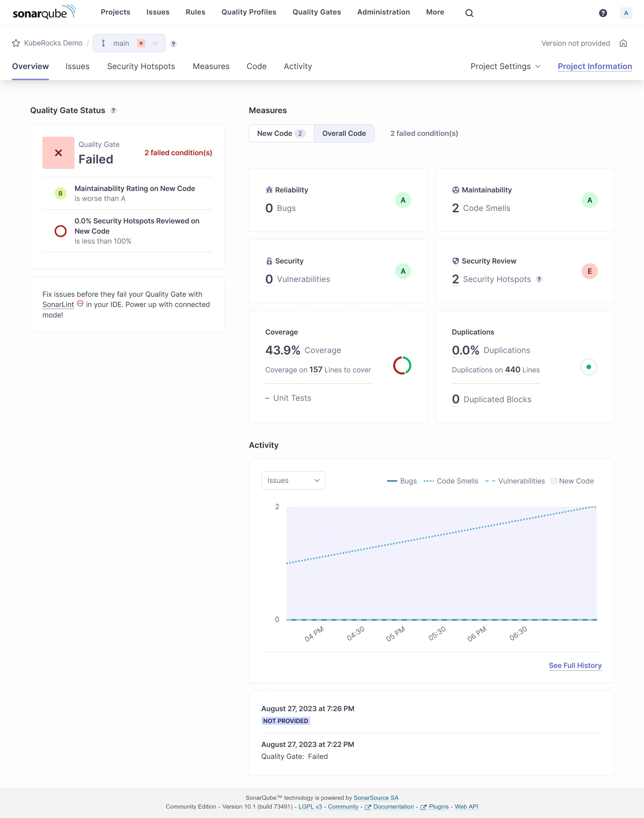Open the Issues dropdown in Activity chart
The height and width of the screenshot is (818, 644).
293,480
